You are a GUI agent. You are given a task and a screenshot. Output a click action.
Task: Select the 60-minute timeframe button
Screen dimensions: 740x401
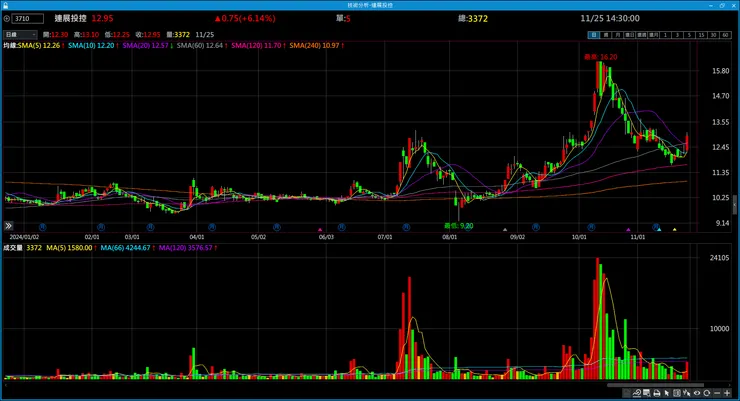coord(725,35)
